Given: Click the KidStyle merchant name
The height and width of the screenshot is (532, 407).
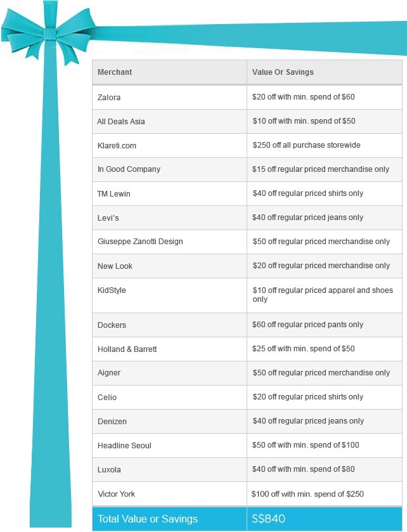Looking at the screenshot, I should 112,290.
